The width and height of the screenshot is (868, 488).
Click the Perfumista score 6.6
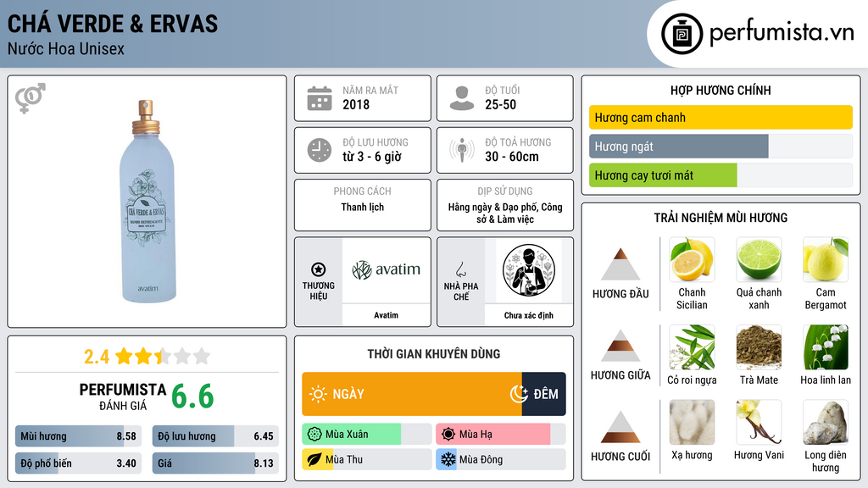[x=192, y=396]
